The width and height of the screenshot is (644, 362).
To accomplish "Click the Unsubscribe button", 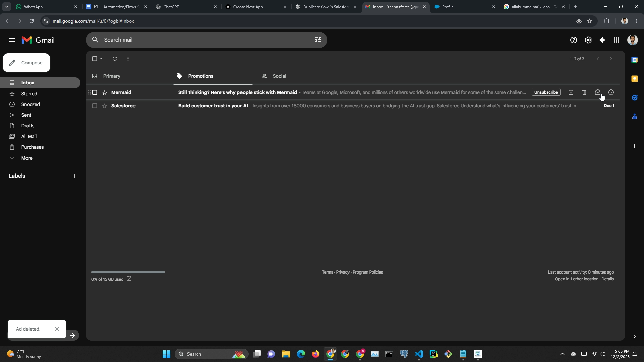I will [x=546, y=92].
